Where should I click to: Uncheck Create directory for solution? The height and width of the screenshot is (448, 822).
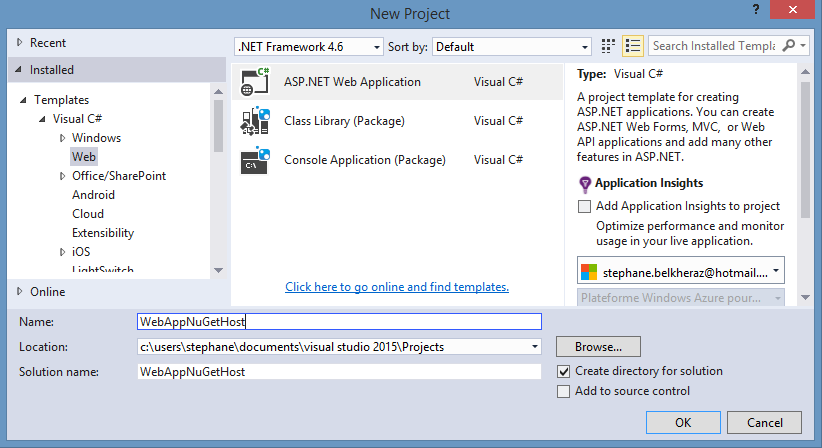(x=563, y=371)
